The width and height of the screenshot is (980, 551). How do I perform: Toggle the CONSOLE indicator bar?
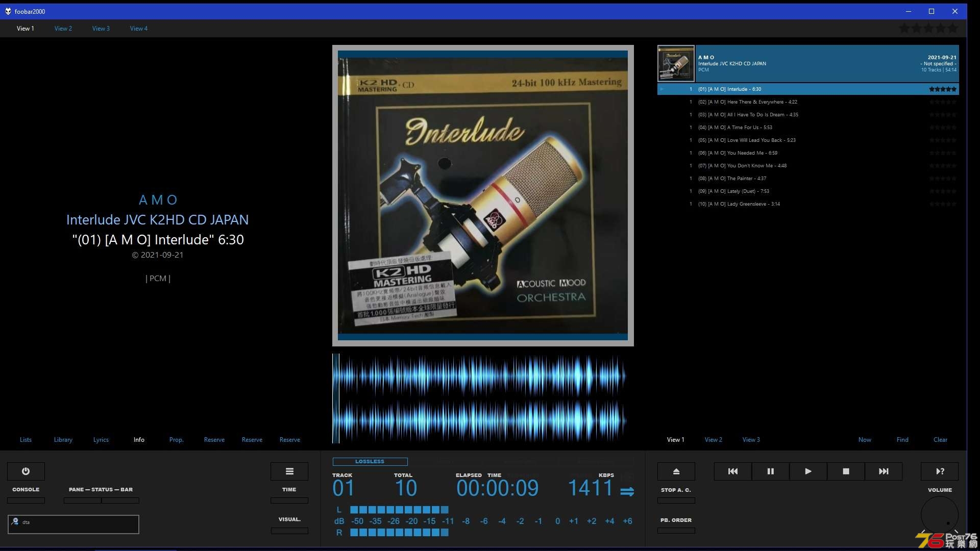point(26,500)
